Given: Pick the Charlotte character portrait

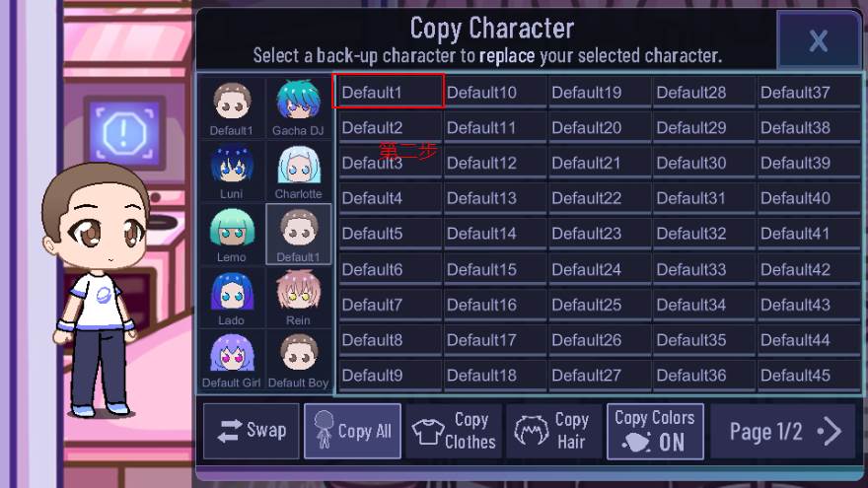Looking at the screenshot, I should [298, 171].
